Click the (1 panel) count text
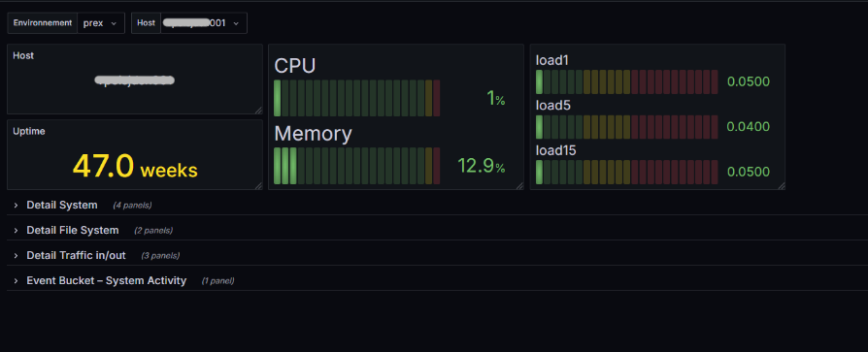 click(x=218, y=280)
